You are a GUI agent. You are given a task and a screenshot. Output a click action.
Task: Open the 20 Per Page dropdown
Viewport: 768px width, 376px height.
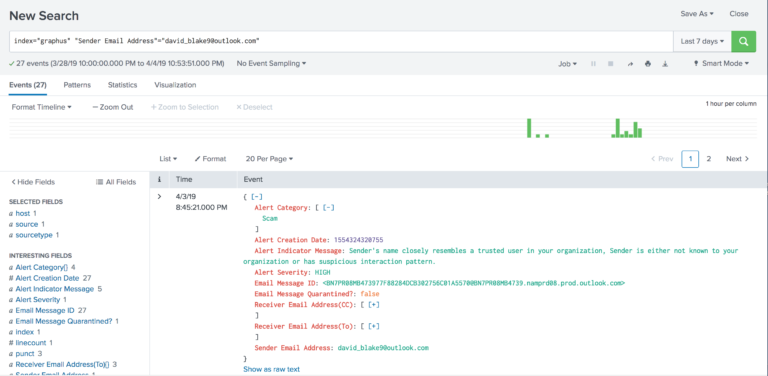coord(269,159)
